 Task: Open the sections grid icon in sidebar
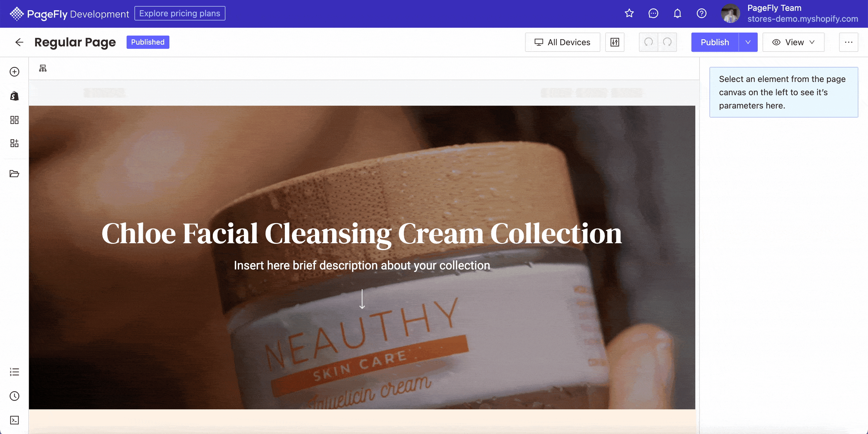coord(14,120)
